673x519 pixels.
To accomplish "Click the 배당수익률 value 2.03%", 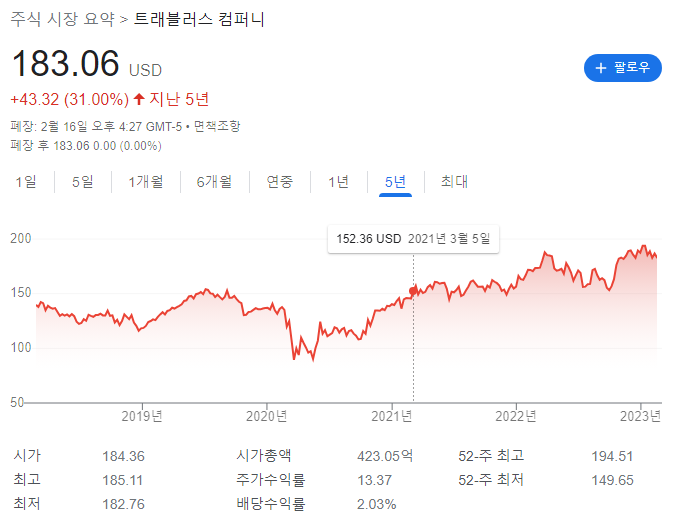I will click(x=377, y=504).
